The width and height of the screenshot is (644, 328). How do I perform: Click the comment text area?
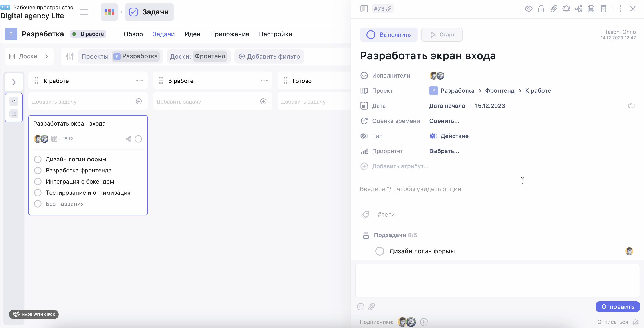(x=497, y=280)
